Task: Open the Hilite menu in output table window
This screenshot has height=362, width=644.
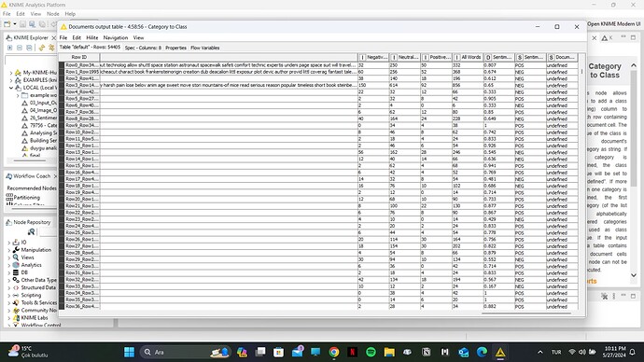Action: [92, 37]
